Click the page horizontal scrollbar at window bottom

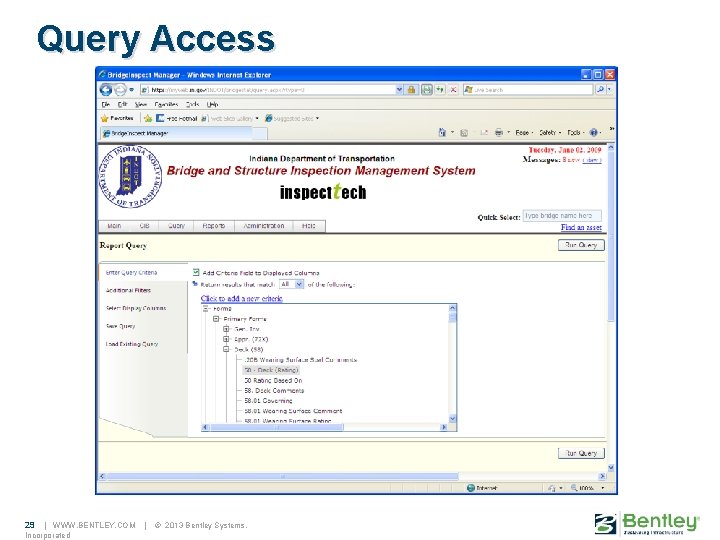click(x=282, y=476)
